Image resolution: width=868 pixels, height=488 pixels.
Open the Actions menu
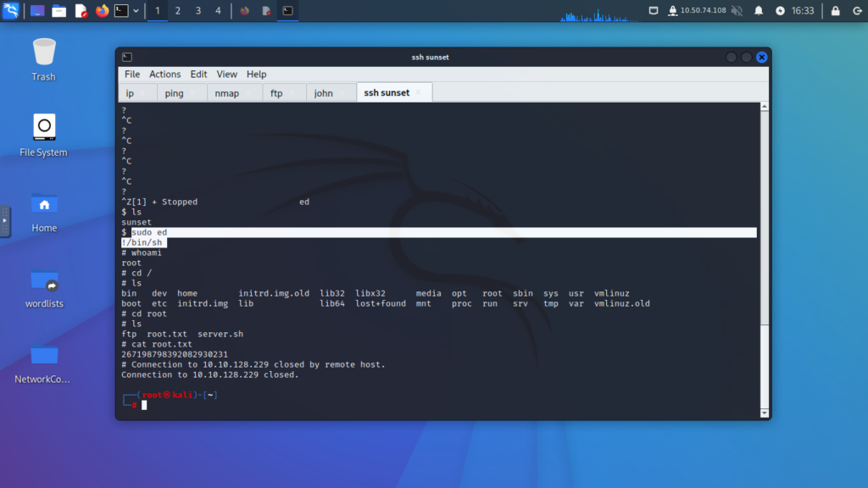point(165,75)
